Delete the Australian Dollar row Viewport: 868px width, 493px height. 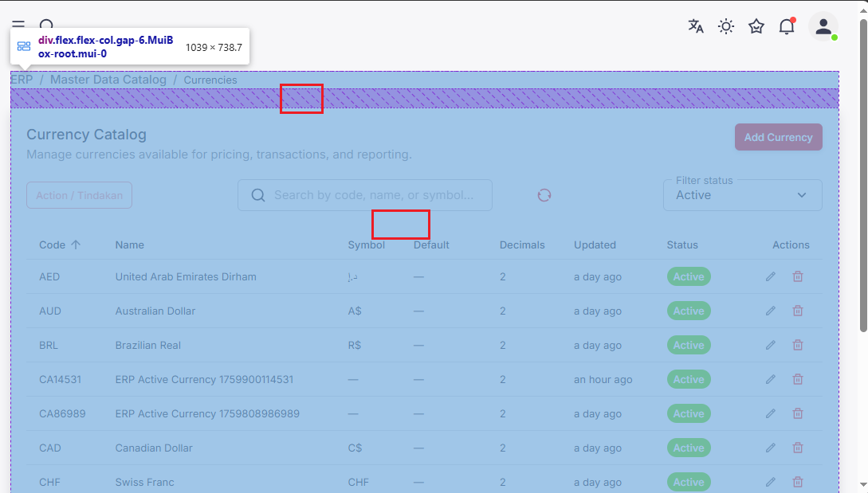(797, 311)
